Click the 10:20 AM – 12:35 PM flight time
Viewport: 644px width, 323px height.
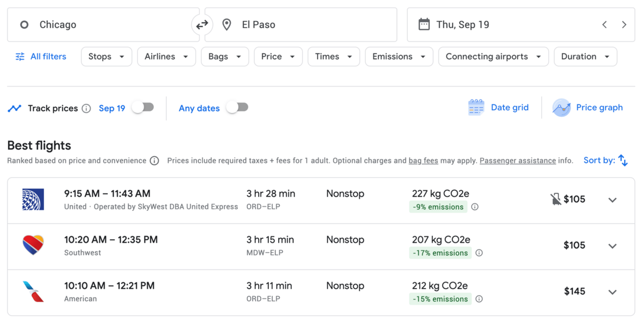click(x=111, y=240)
